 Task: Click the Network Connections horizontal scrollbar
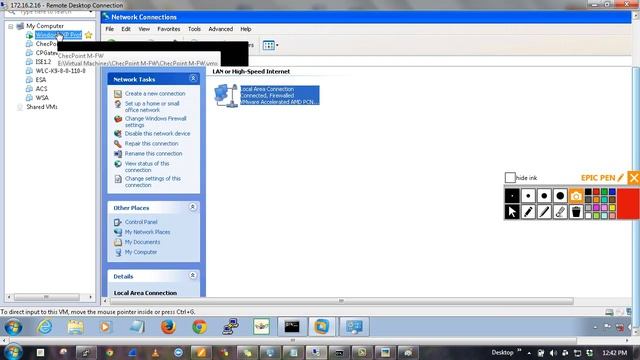coord(341,301)
